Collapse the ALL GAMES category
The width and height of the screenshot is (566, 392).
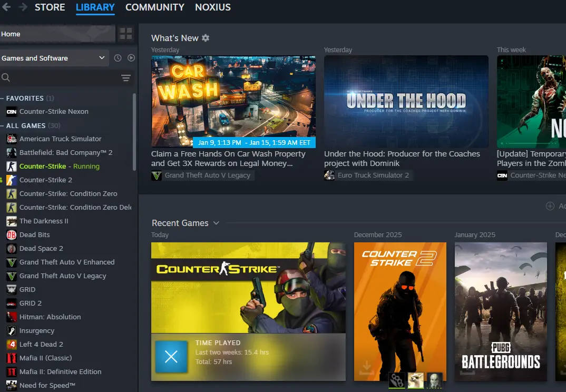(2, 125)
